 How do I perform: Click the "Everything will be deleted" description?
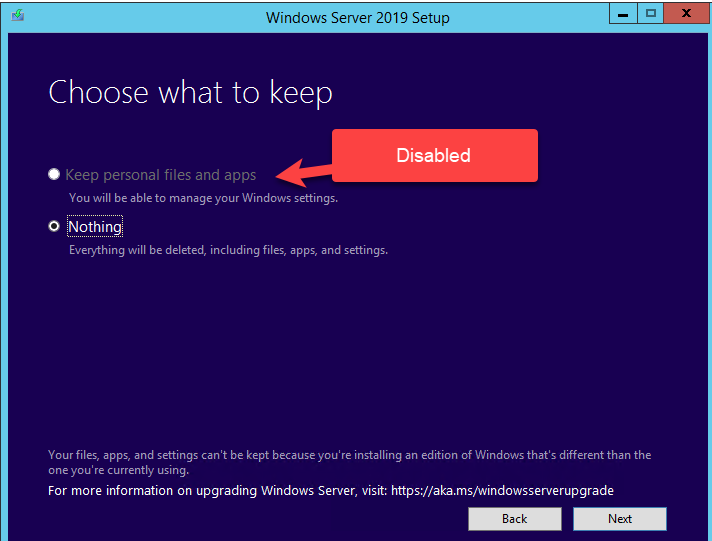(x=228, y=250)
